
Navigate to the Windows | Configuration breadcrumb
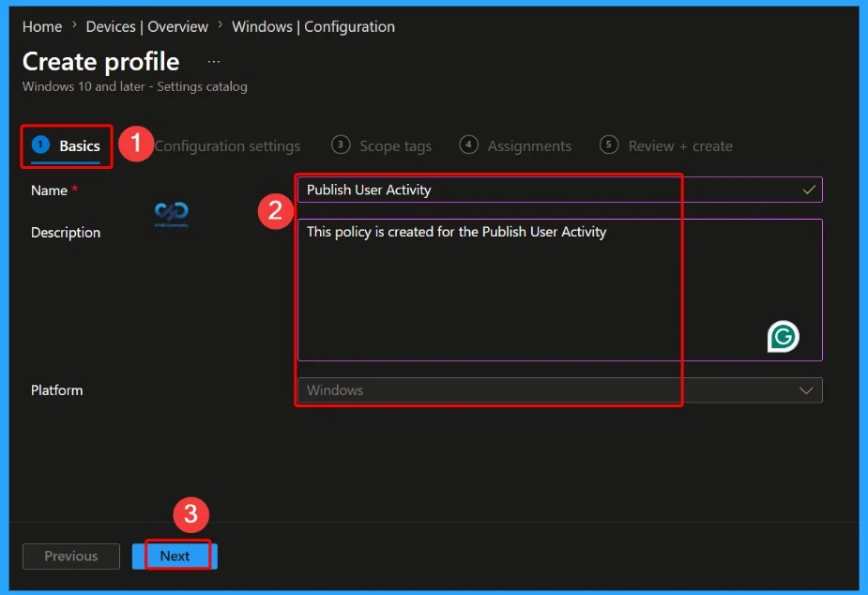coord(313,26)
